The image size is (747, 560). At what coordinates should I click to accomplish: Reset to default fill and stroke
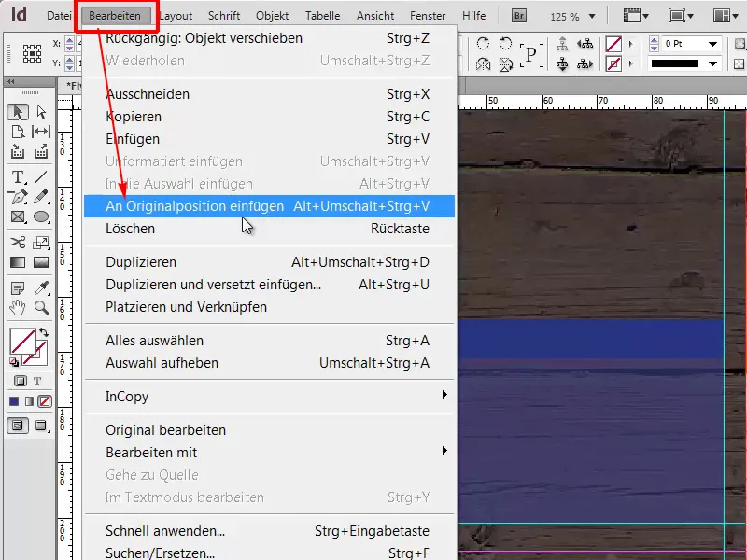14,363
